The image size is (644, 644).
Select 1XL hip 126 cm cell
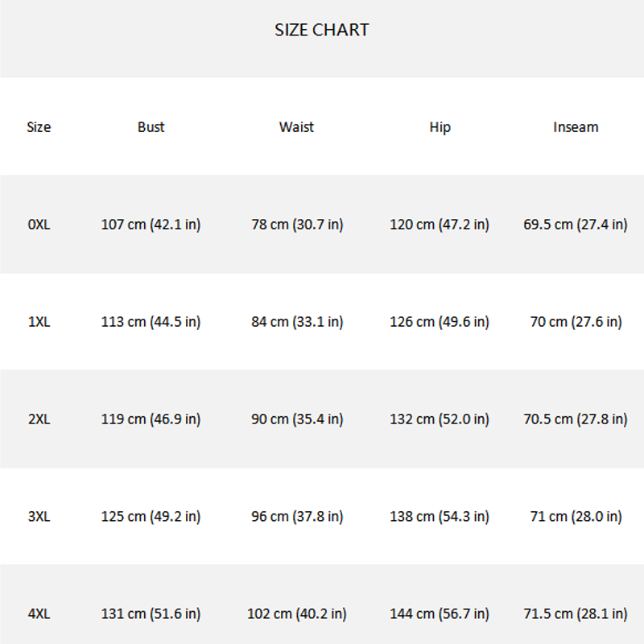(440, 322)
